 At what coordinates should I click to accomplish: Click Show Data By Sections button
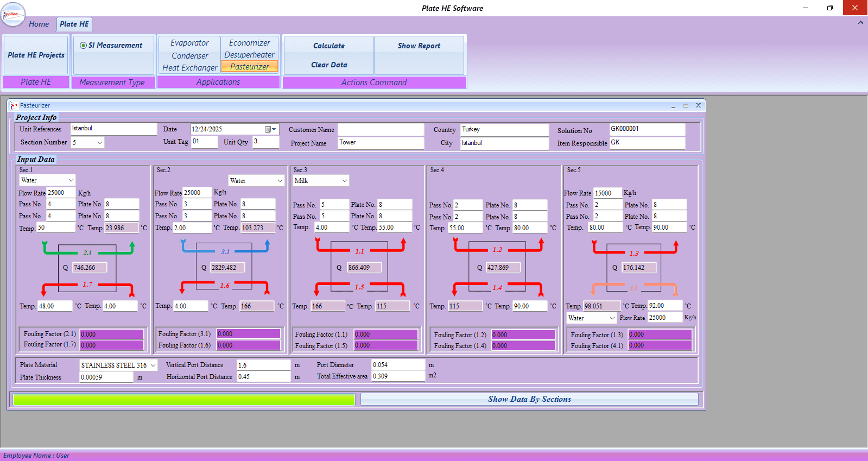[529, 399]
